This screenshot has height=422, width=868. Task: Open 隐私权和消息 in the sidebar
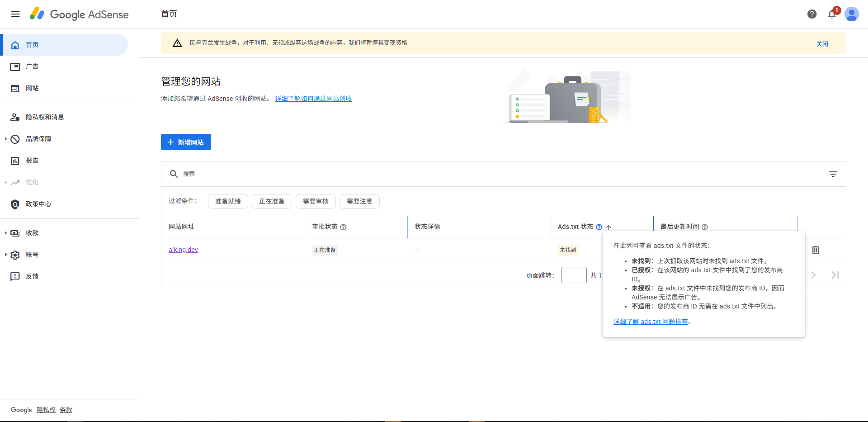click(x=65, y=117)
